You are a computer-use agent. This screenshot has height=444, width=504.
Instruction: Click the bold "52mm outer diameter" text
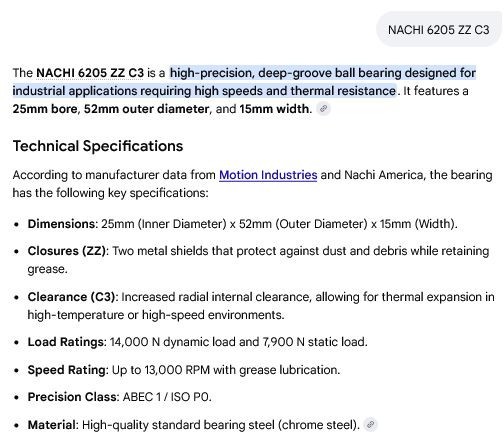tap(146, 109)
